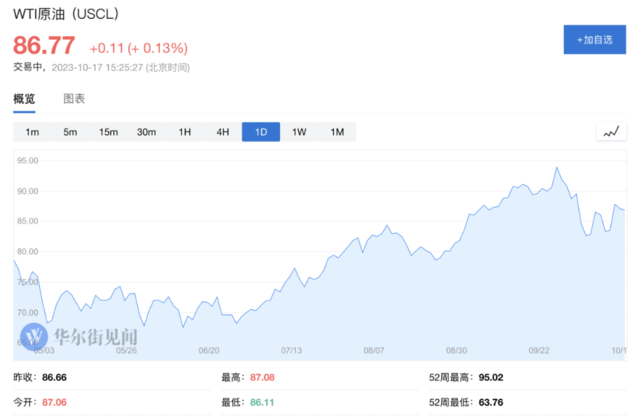Image resolution: width=640 pixels, height=416 pixels.
Task: Select the 1W weekly interval
Action: click(299, 132)
